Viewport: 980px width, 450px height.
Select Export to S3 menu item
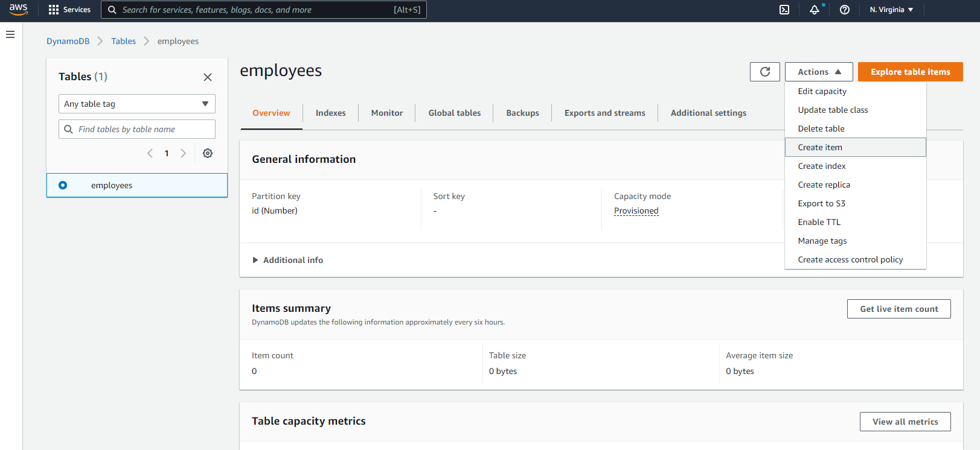point(856,203)
